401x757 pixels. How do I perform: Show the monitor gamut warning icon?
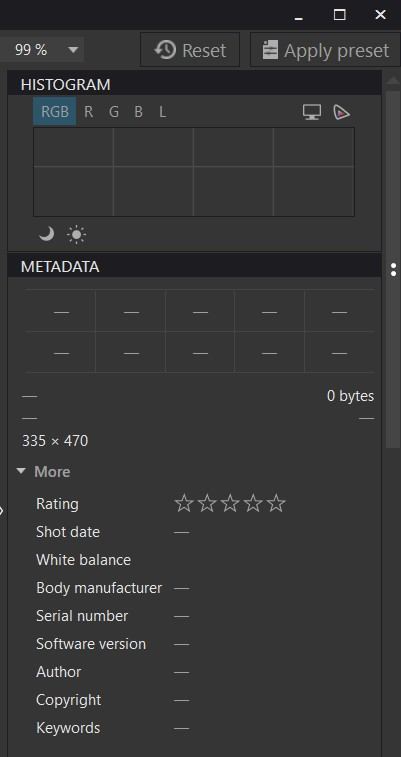click(312, 112)
